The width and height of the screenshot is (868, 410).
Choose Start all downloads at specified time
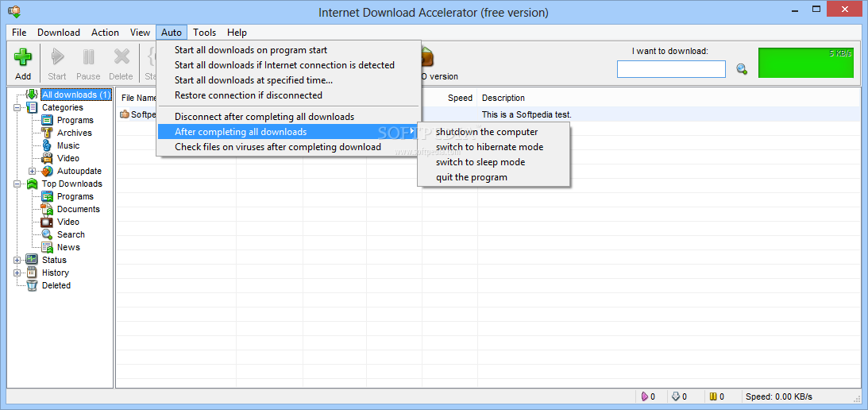point(288,80)
